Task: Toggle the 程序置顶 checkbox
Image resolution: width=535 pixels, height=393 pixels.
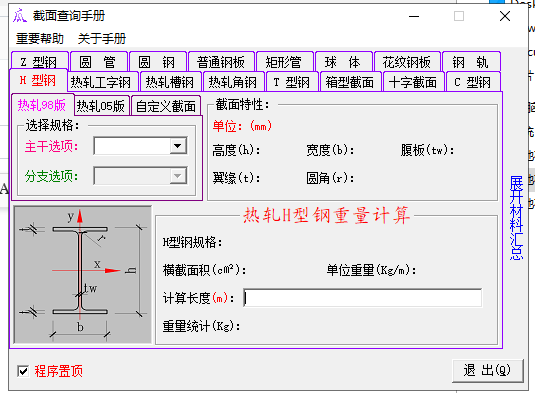Action: tap(23, 371)
